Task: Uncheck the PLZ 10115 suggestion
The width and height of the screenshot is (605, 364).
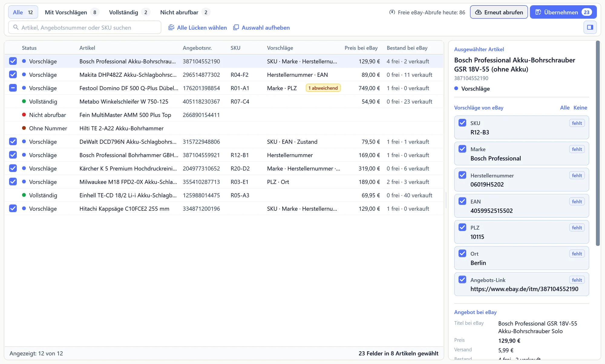Action: (462, 227)
